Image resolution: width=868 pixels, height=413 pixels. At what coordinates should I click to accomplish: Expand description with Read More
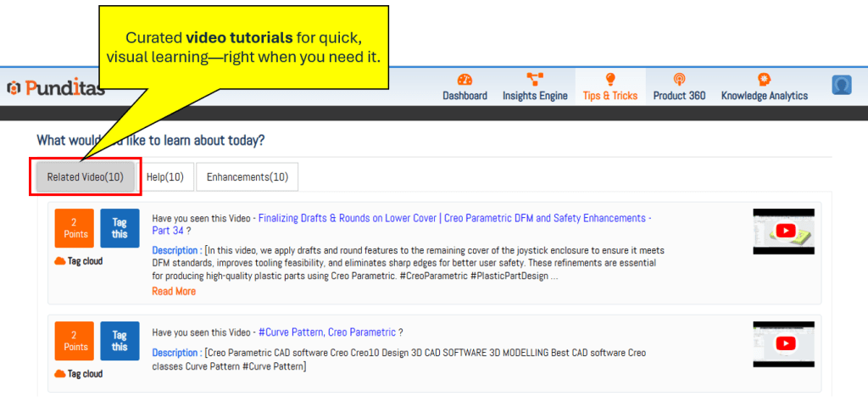[174, 291]
